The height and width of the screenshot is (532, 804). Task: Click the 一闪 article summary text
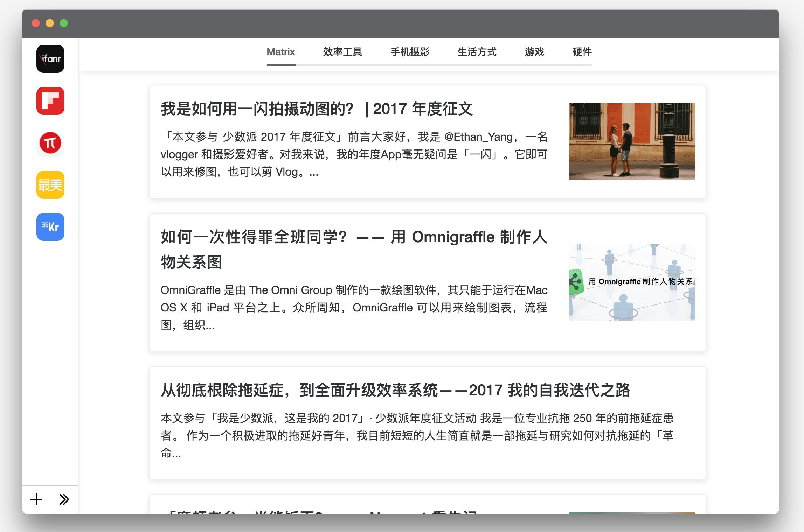354,154
